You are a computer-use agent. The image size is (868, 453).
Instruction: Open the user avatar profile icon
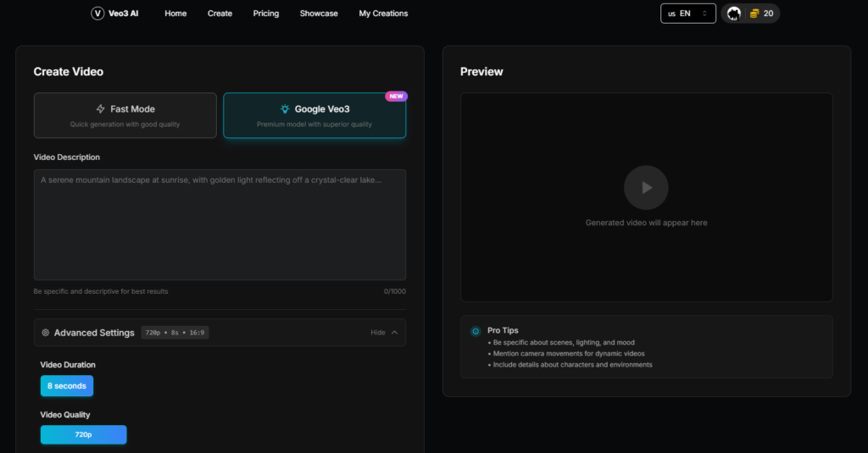(734, 14)
